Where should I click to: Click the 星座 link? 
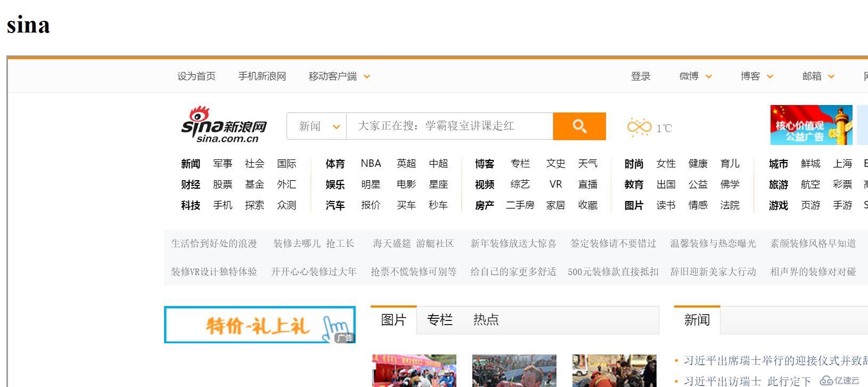pos(438,184)
